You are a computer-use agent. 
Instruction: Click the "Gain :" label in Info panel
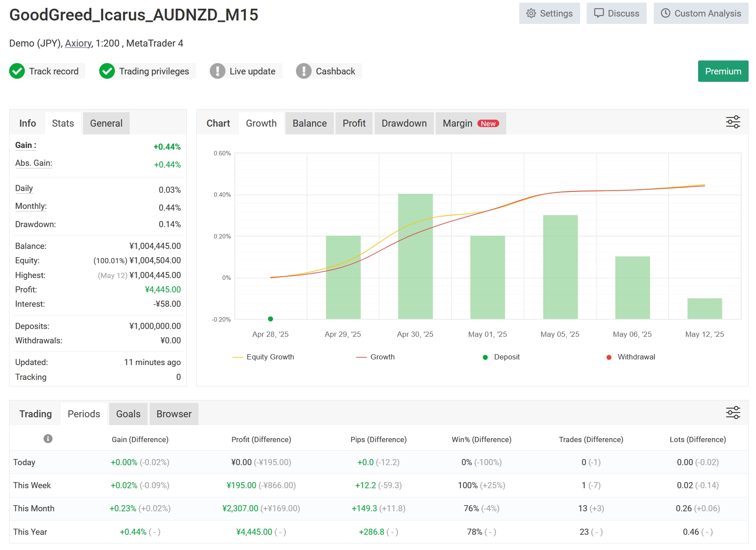[x=26, y=145]
